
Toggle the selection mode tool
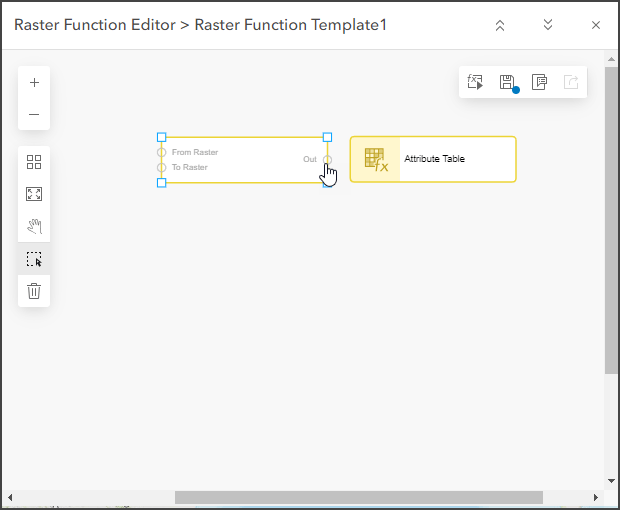point(34,259)
